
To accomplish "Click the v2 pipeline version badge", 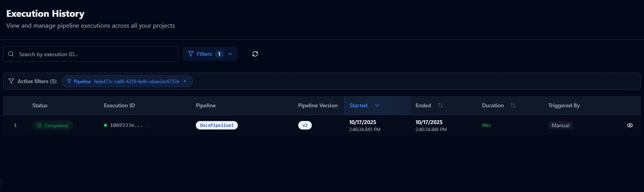I will pos(305,125).
